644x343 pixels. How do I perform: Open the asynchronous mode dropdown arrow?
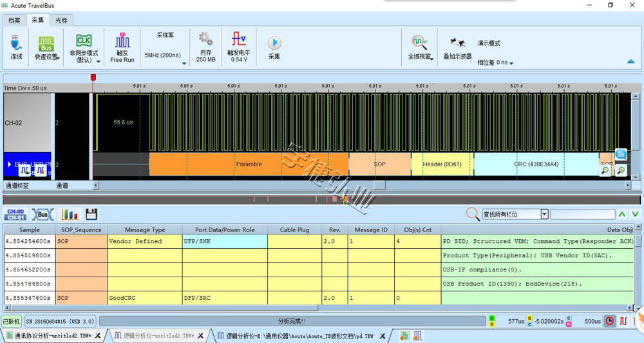click(x=99, y=61)
